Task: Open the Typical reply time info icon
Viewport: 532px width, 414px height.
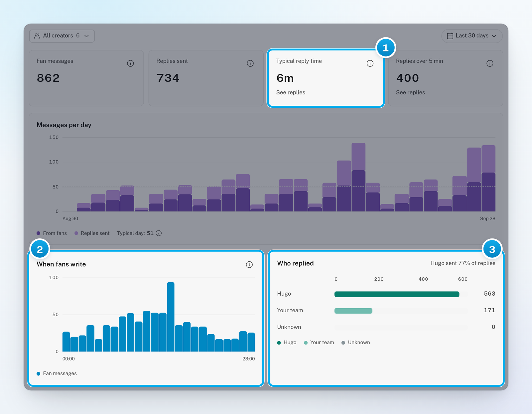Action: [370, 63]
